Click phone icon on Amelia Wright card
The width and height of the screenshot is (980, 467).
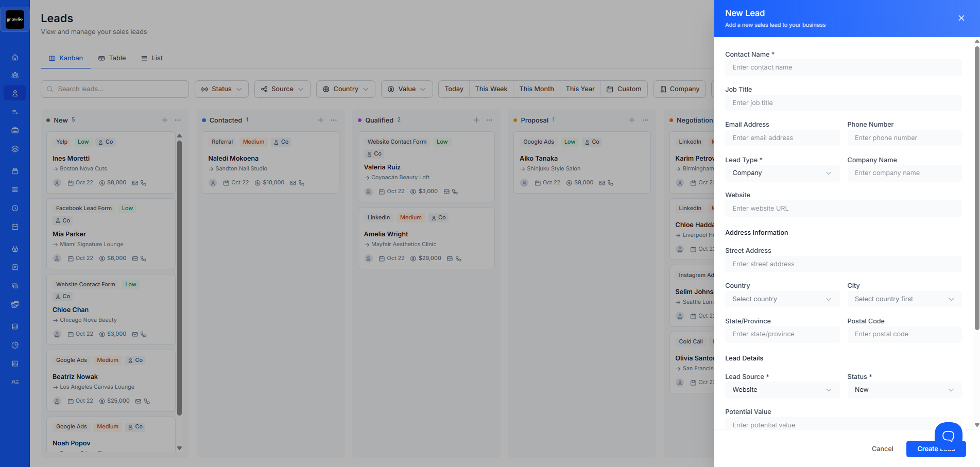tap(458, 258)
